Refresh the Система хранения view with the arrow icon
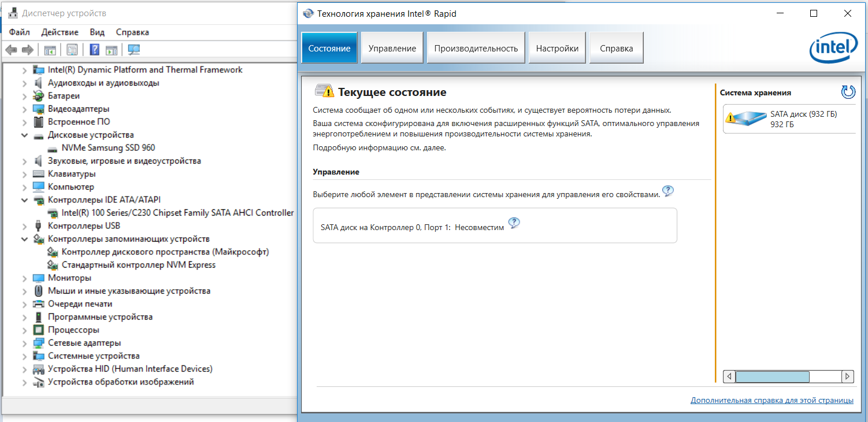Viewport: 868px width, 422px height. coord(848,91)
